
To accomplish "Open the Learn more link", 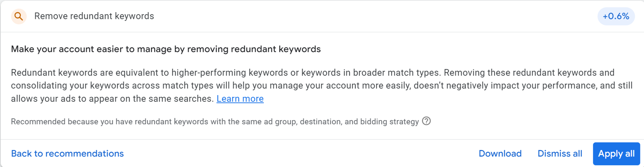I will pyautogui.click(x=240, y=99).
